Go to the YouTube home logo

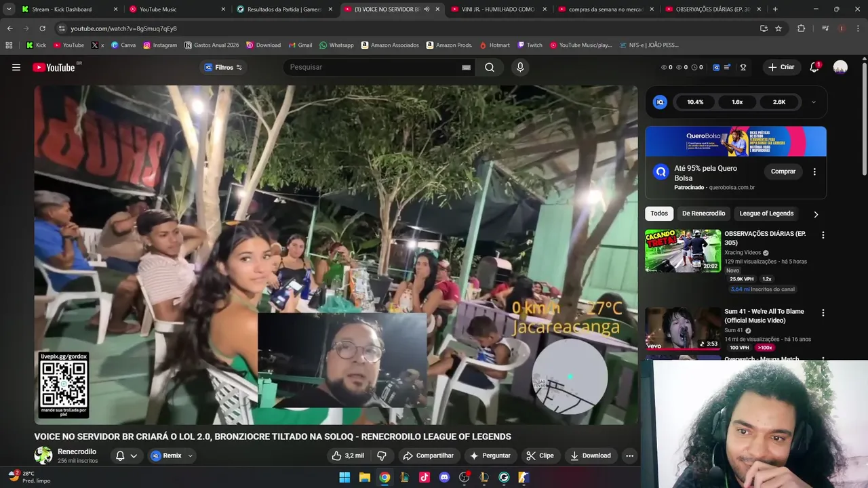(54, 67)
